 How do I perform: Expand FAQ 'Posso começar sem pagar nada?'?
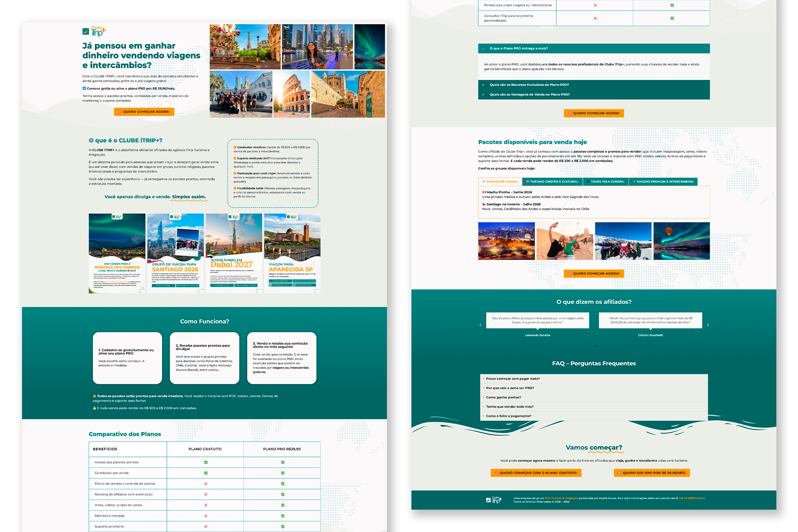point(512,379)
